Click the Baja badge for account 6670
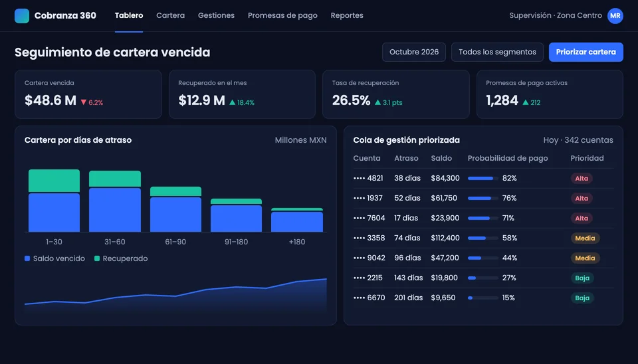The height and width of the screenshot is (364, 638). pyautogui.click(x=582, y=298)
